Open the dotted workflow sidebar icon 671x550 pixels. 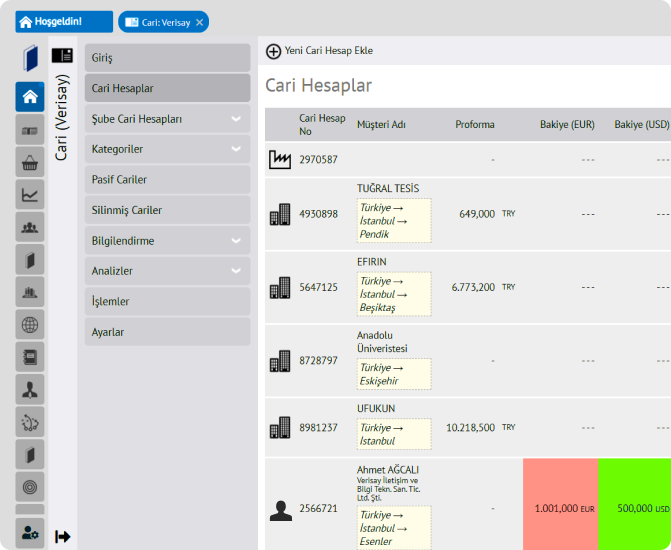pos(30,422)
